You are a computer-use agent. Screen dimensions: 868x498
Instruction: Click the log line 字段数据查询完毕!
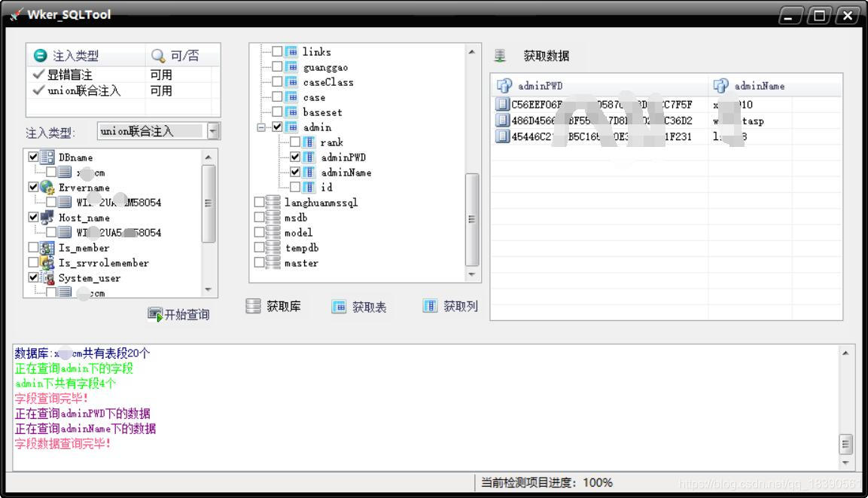click(62, 444)
